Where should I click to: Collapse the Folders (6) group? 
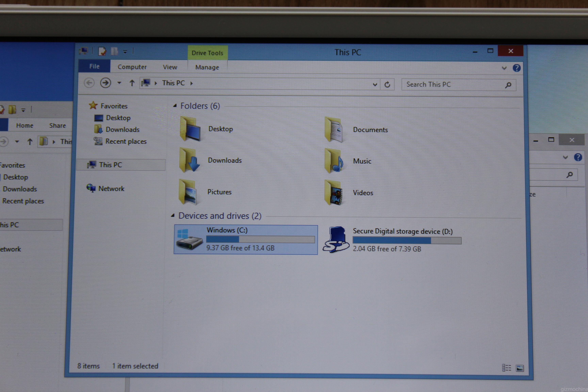point(175,106)
